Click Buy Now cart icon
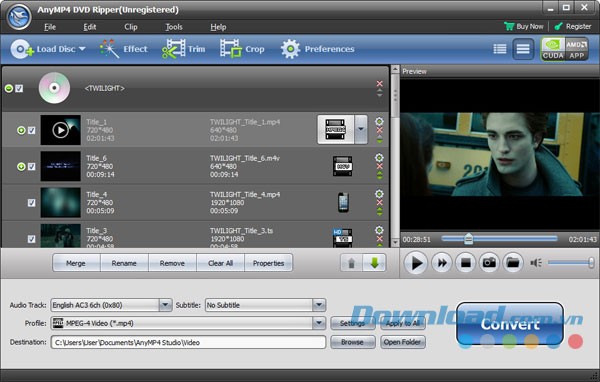Screen dimensions: 600x382 [509, 26]
